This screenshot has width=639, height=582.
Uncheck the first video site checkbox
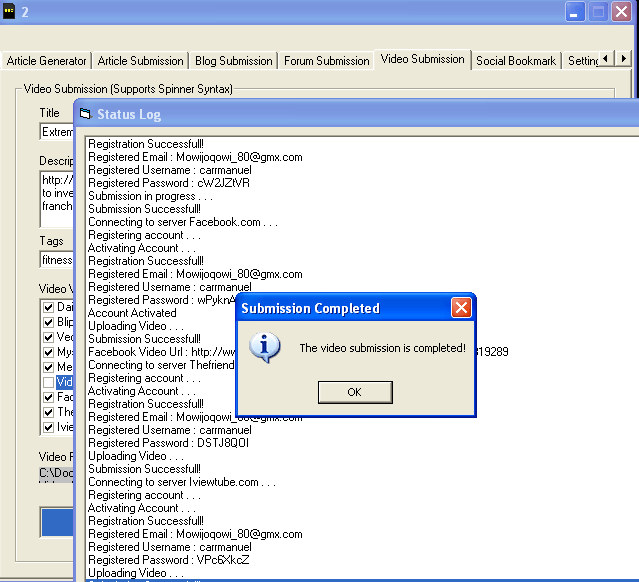tap(48, 307)
